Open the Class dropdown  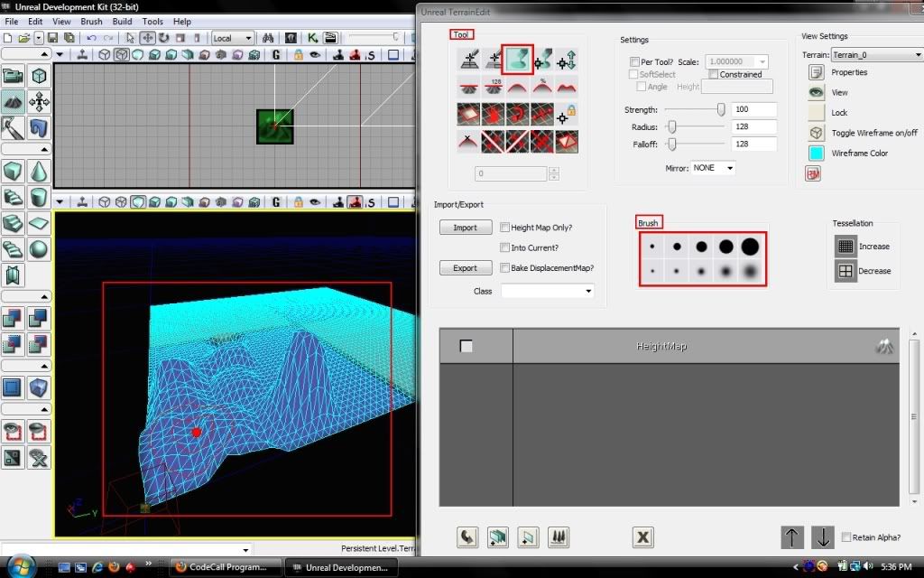548,291
